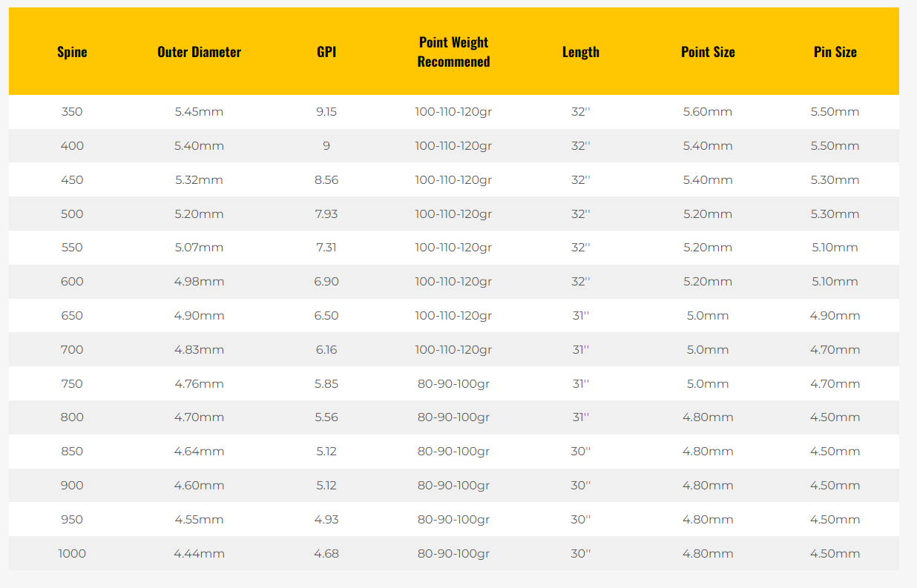Select the GPI column header

pos(326,52)
